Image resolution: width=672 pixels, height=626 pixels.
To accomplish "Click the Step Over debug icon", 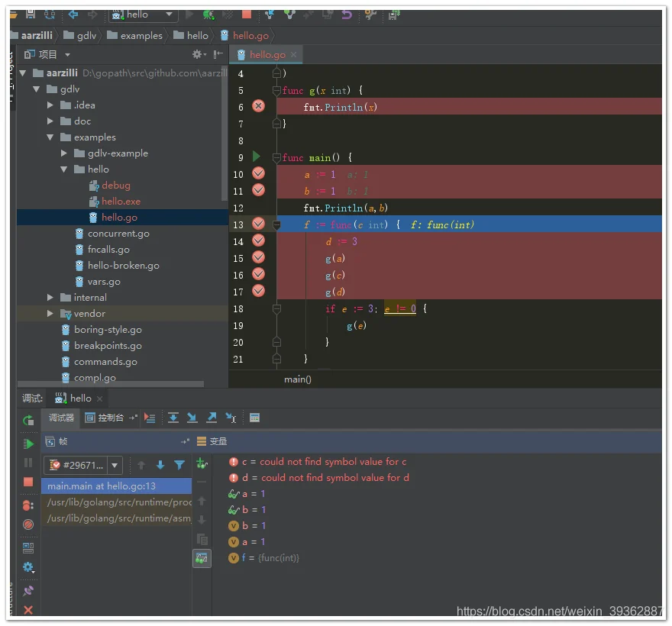I will point(174,418).
